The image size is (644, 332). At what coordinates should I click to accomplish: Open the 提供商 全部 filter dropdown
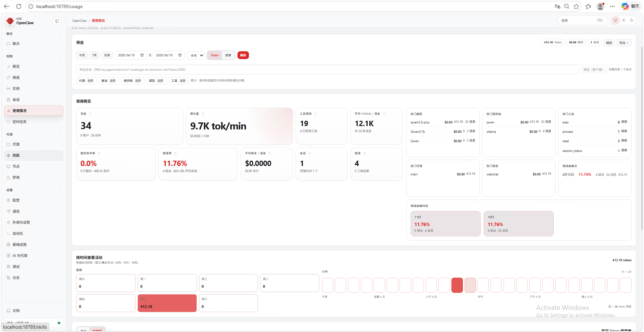(132, 81)
